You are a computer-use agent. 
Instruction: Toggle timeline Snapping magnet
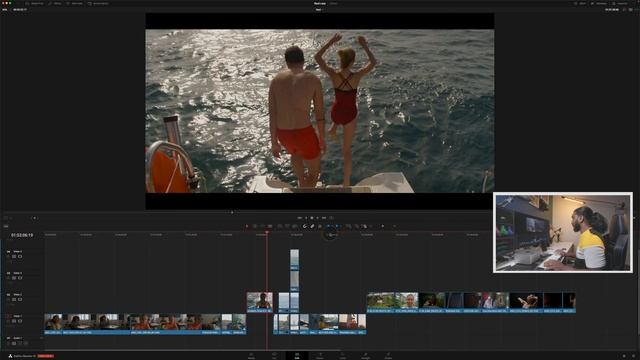[x=304, y=226]
